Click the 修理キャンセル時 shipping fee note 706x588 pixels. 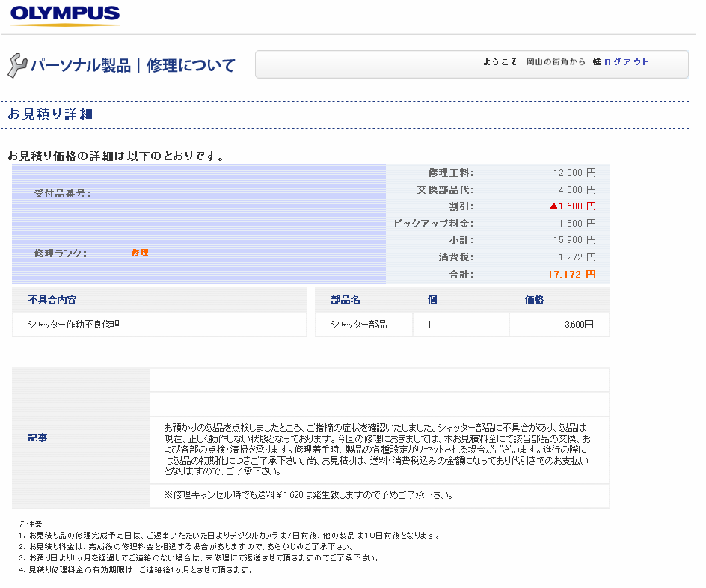tap(308, 495)
